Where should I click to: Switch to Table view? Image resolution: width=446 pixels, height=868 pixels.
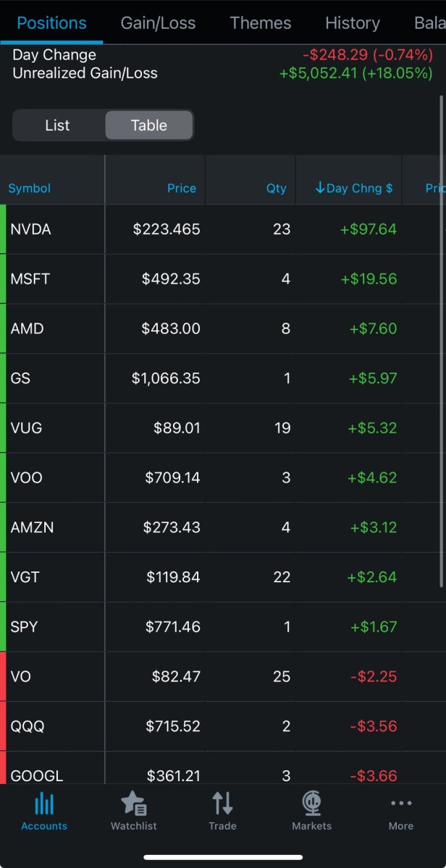tap(149, 125)
